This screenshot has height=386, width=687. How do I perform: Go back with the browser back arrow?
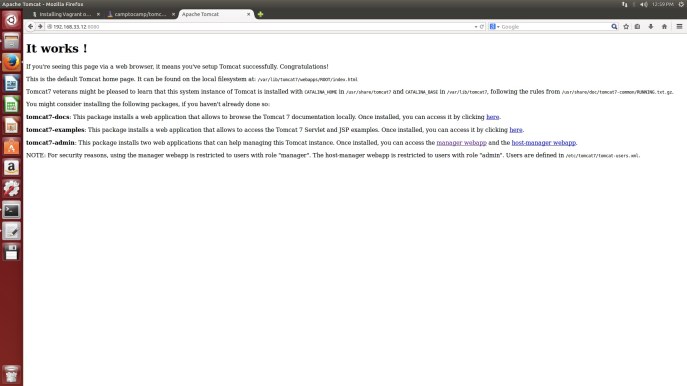coord(30,27)
